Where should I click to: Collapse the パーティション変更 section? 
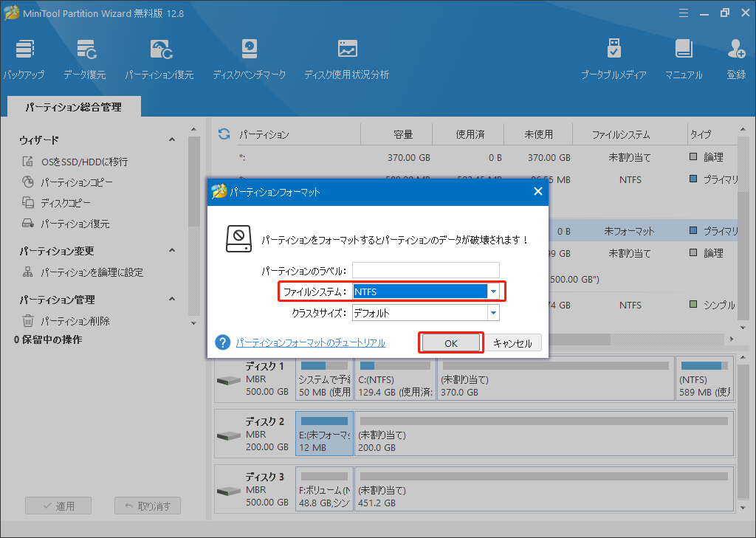coord(171,251)
